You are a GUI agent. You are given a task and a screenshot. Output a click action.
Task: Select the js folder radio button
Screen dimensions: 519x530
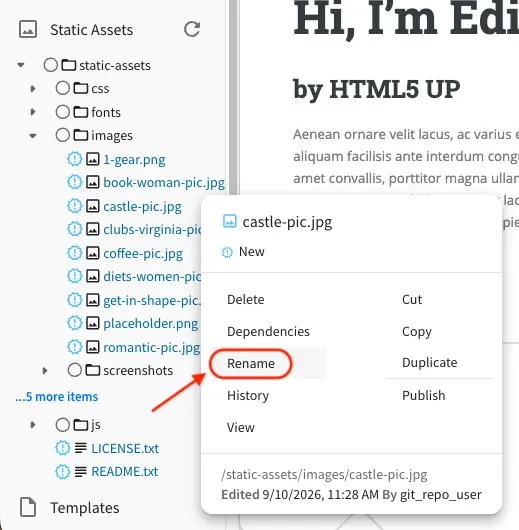tap(63, 425)
